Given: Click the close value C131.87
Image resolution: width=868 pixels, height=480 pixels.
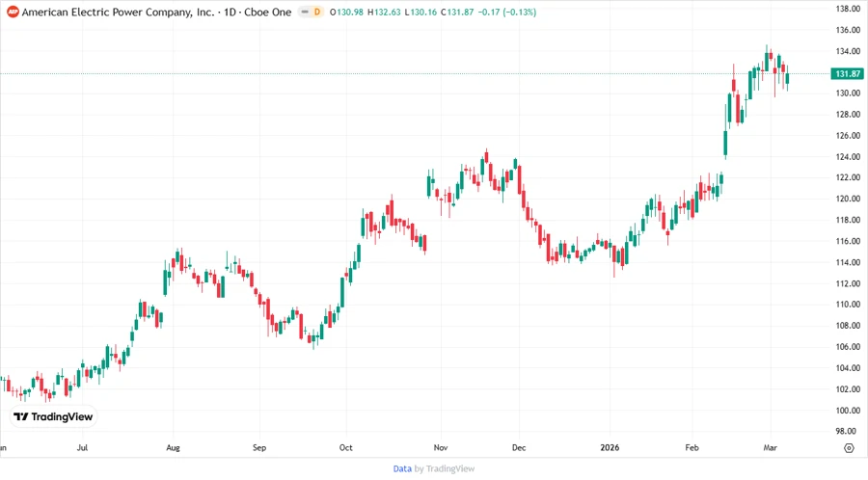Looking at the screenshot, I should coord(457,13).
